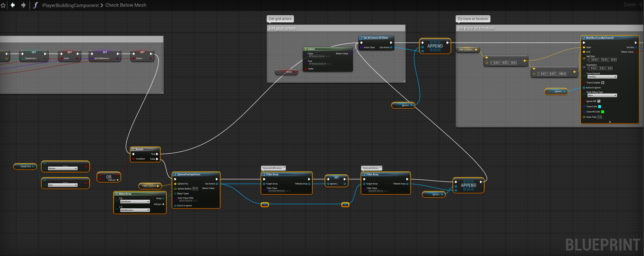Click magnifier icon beside Openable Window class
The image size is (644, 256).
pyautogui.click(x=290, y=191)
